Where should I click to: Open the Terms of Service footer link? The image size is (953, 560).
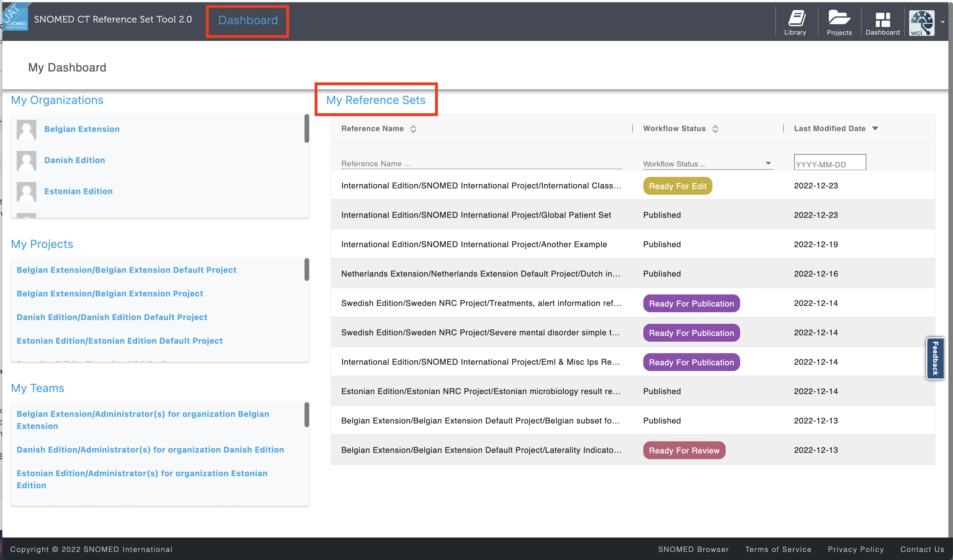click(778, 549)
